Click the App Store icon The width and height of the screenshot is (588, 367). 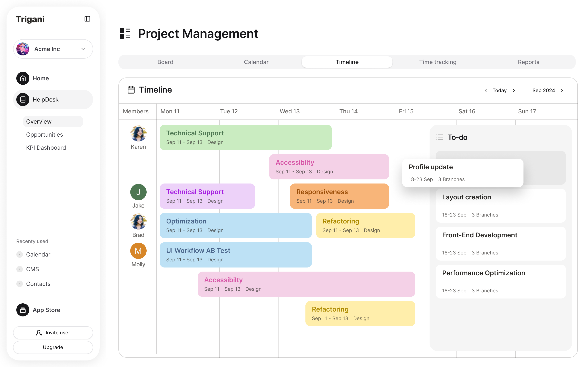point(23,310)
